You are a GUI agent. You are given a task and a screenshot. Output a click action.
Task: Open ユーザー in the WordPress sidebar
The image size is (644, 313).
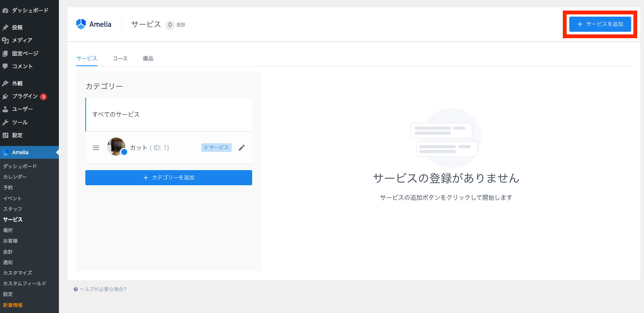[22, 109]
